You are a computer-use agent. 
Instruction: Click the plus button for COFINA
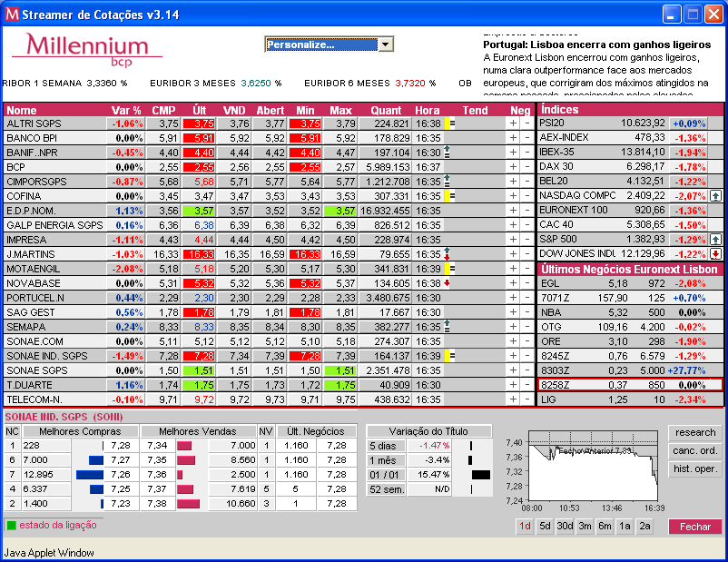tap(513, 196)
